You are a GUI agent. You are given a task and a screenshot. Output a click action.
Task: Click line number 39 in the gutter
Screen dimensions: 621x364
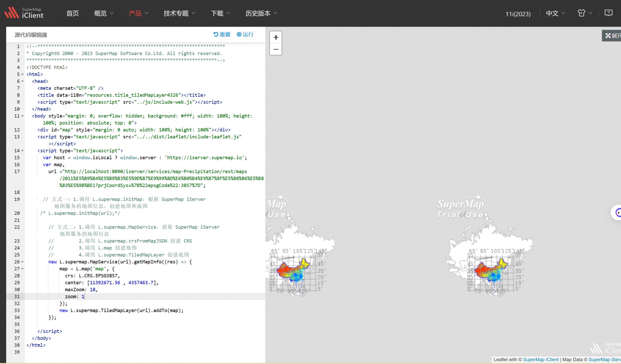17,352
